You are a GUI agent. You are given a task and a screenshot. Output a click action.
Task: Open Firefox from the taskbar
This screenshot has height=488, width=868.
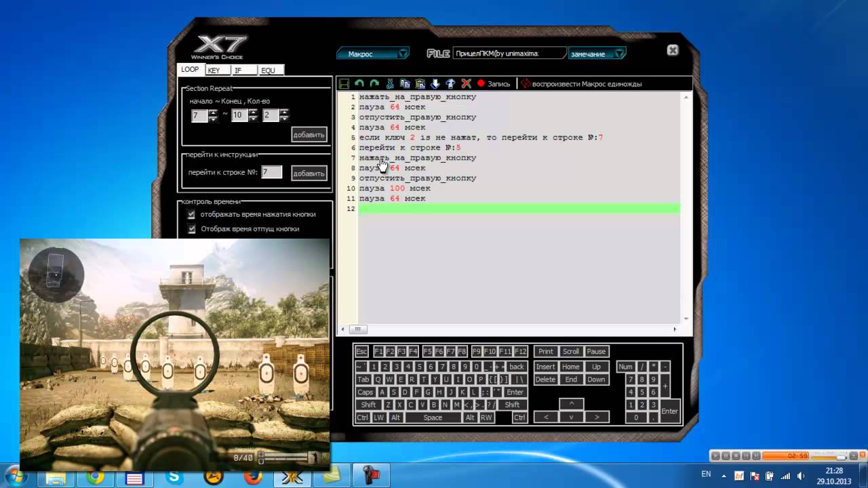point(254,478)
